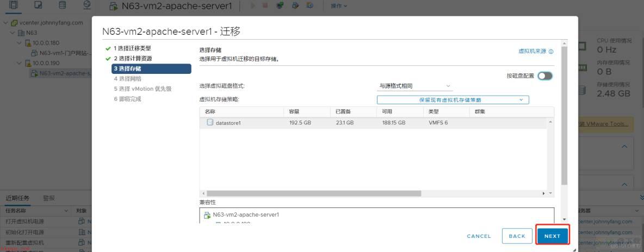Click the vCenter server icon in the tree
The width and height of the screenshot is (644, 252).
14,23
